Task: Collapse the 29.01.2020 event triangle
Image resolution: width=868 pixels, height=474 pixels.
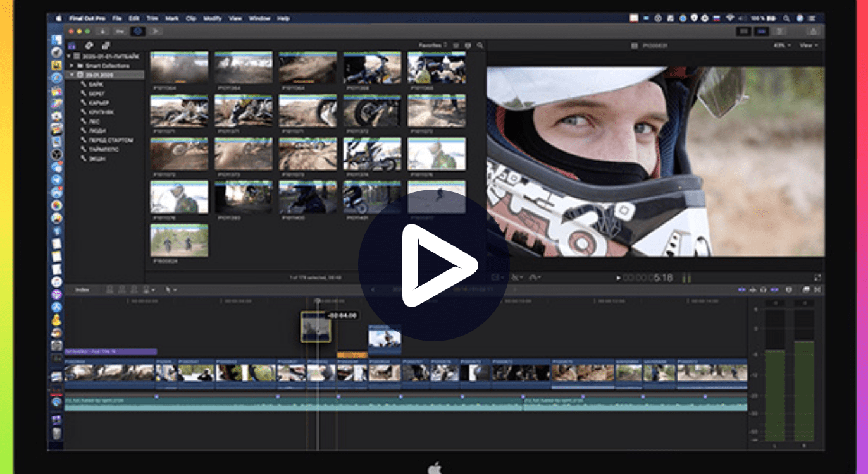Action: [72, 75]
